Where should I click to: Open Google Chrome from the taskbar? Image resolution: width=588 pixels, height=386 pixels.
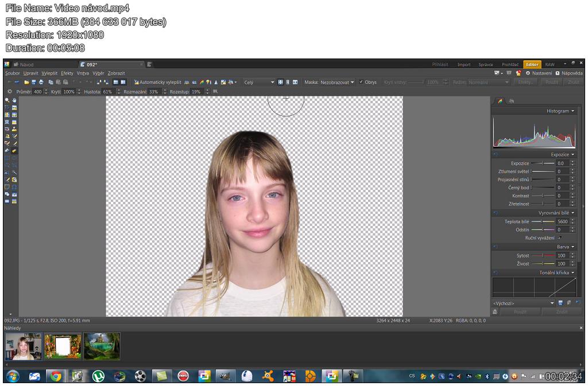[56, 376]
